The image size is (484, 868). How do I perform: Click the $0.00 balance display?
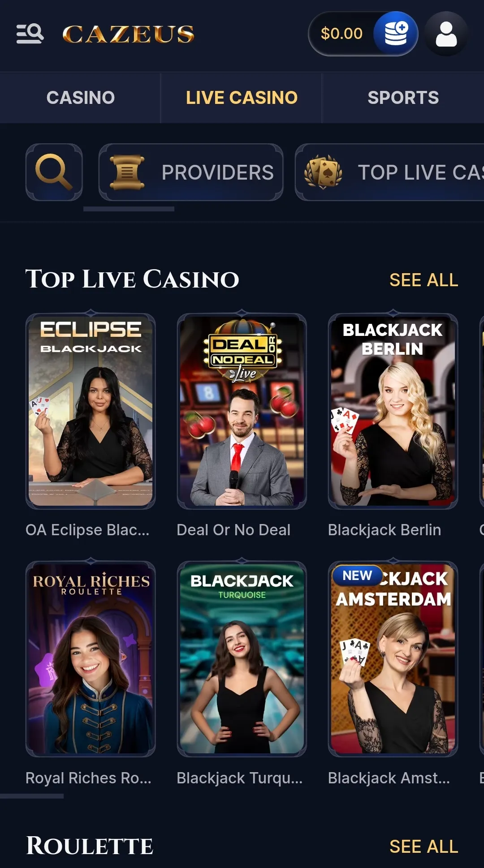[x=341, y=34]
